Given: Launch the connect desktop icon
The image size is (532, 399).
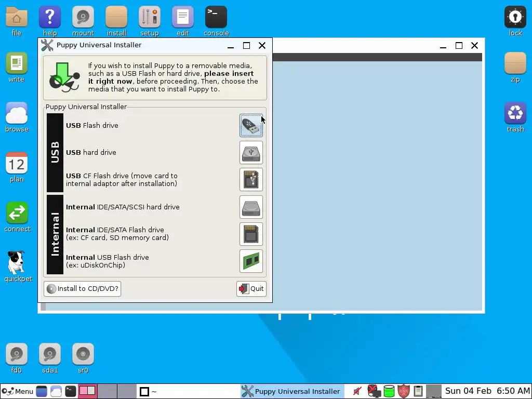Looking at the screenshot, I should tap(17, 217).
